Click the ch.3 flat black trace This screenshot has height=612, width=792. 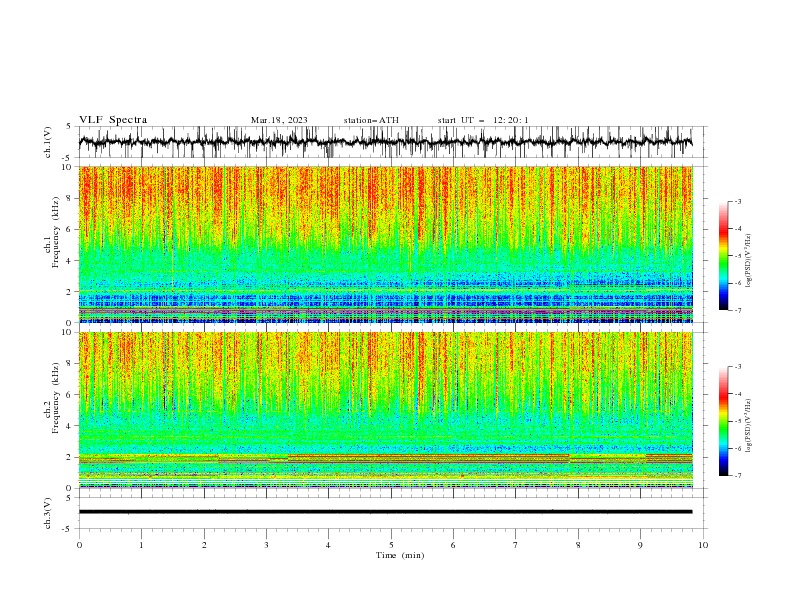coord(385,512)
